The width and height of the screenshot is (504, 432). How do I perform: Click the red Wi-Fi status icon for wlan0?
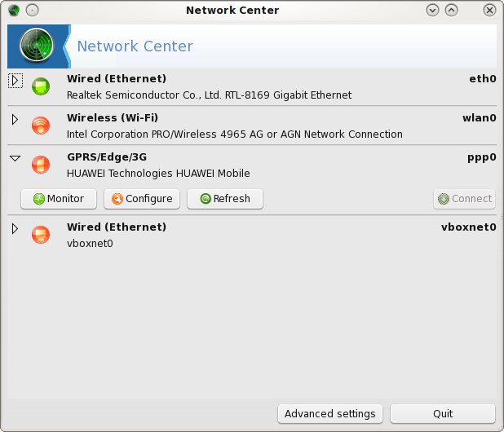click(41, 126)
